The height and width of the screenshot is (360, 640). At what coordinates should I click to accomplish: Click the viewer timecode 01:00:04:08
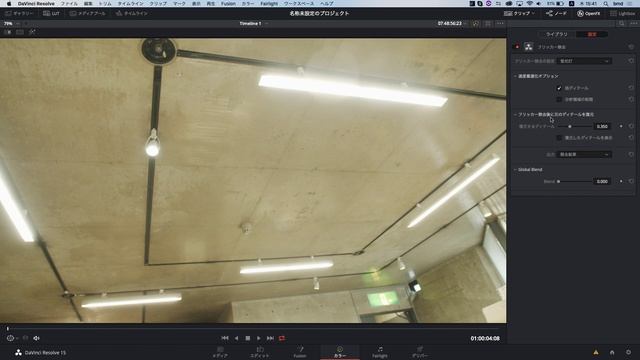point(485,338)
